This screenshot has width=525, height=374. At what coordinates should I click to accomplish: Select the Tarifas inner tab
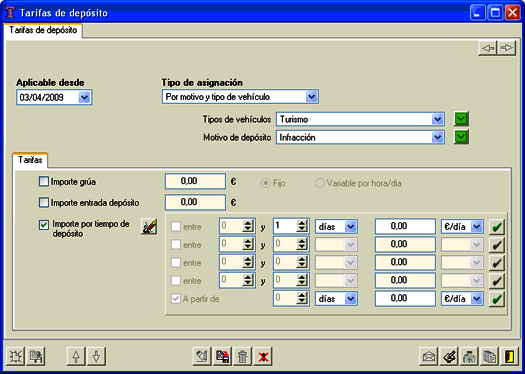pos(30,160)
